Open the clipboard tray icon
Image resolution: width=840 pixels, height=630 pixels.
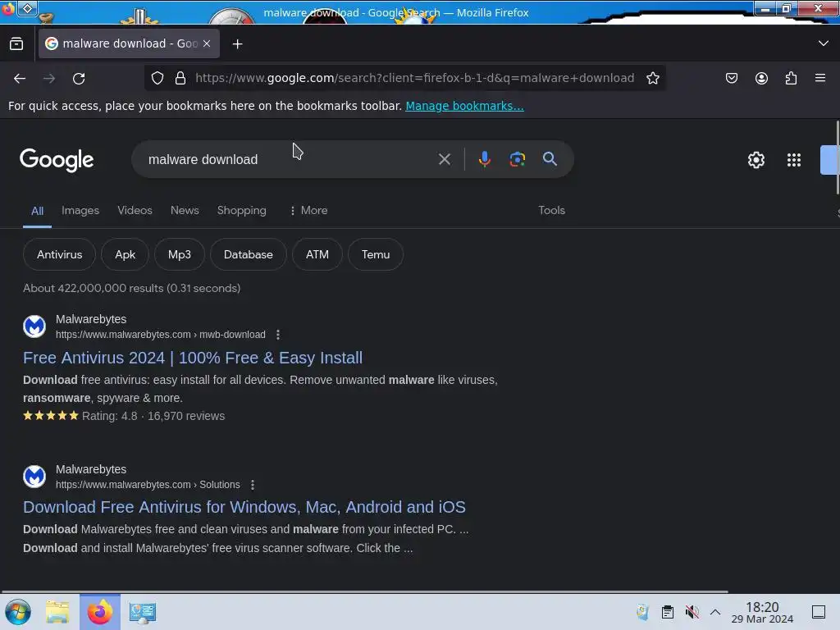668,612
